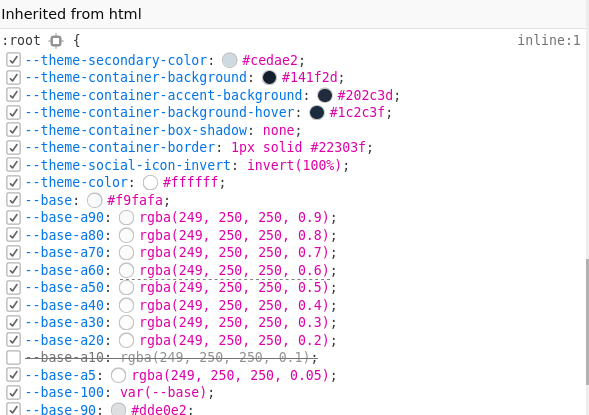Disable the --theme-container-accent-background declaration
Image resolution: width=589 pixels, height=415 pixels.
tap(14, 95)
